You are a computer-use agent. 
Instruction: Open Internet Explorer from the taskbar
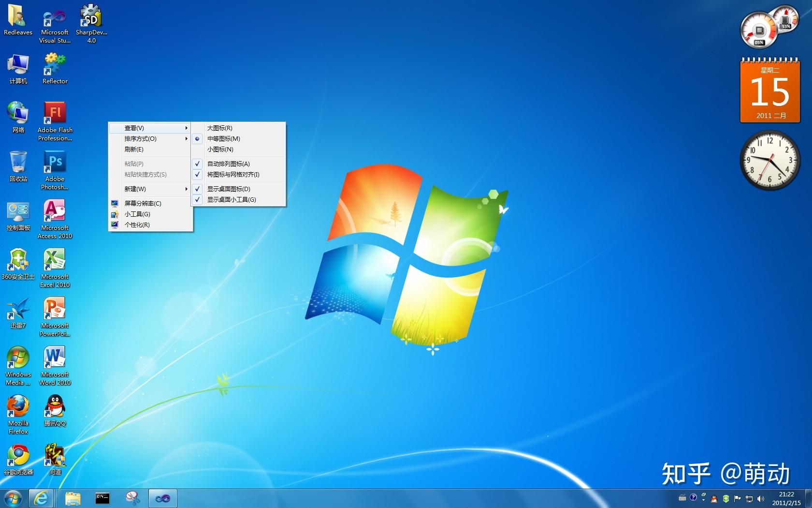click(41, 498)
